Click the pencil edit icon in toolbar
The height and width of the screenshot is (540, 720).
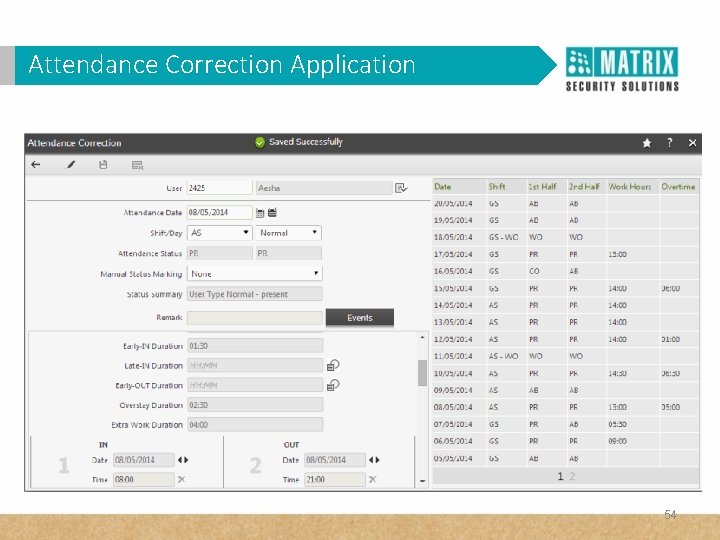coord(71,165)
